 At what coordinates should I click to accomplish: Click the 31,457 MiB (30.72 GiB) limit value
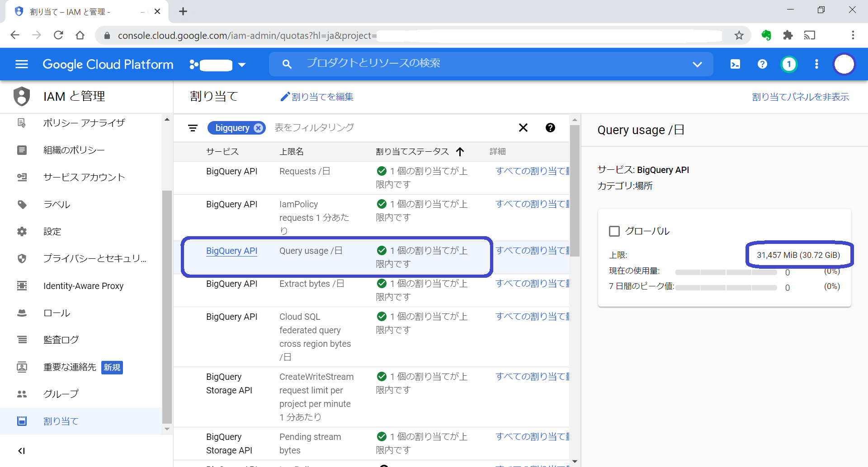point(798,255)
